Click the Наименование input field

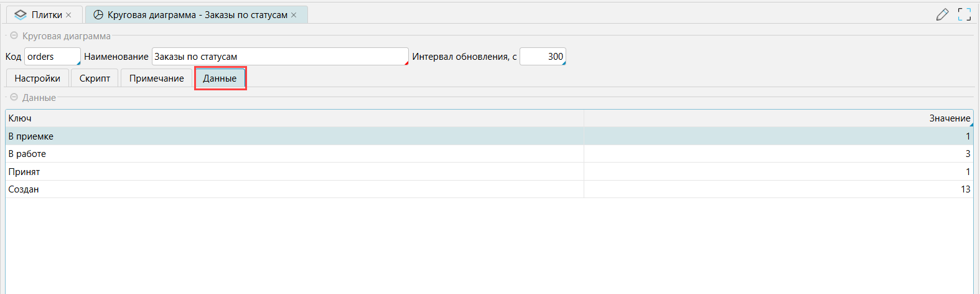(279, 57)
